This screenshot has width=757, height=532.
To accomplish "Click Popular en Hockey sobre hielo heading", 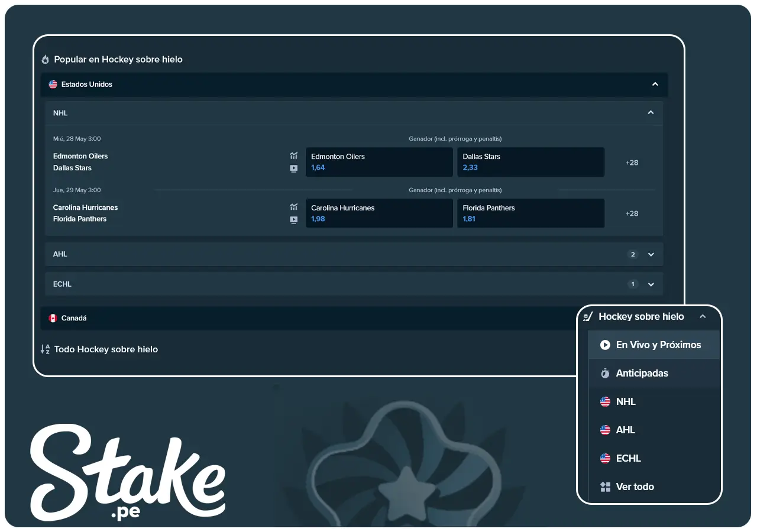I will point(118,60).
